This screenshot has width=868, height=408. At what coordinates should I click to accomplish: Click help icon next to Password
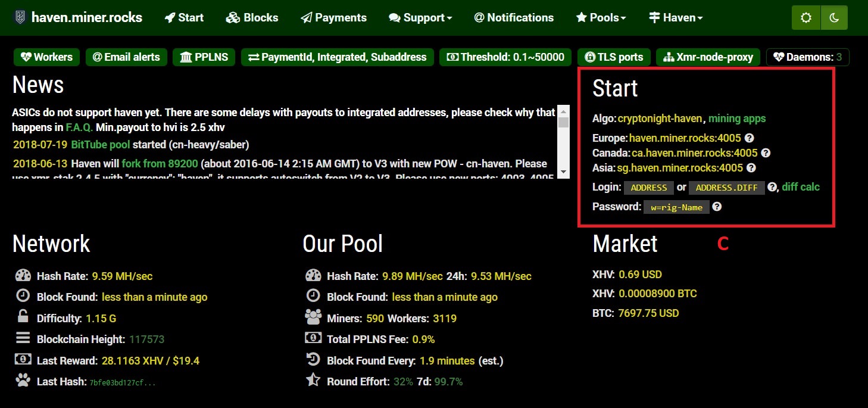717,207
